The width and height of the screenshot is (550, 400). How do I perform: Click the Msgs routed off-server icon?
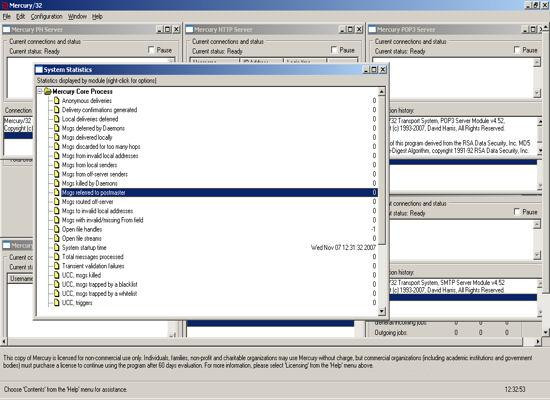(x=56, y=202)
